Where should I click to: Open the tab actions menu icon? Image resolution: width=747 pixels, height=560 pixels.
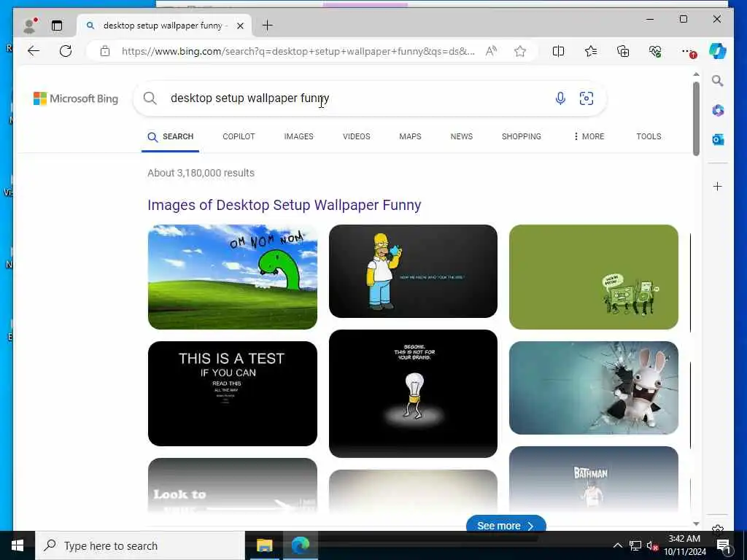pyautogui.click(x=57, y=26)
